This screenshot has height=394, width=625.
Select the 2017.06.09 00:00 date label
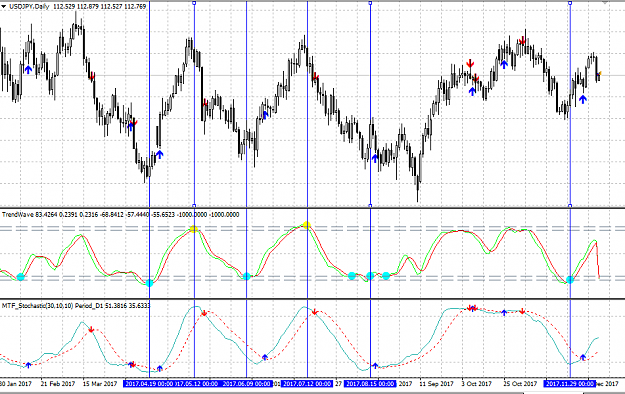[246, 384]
